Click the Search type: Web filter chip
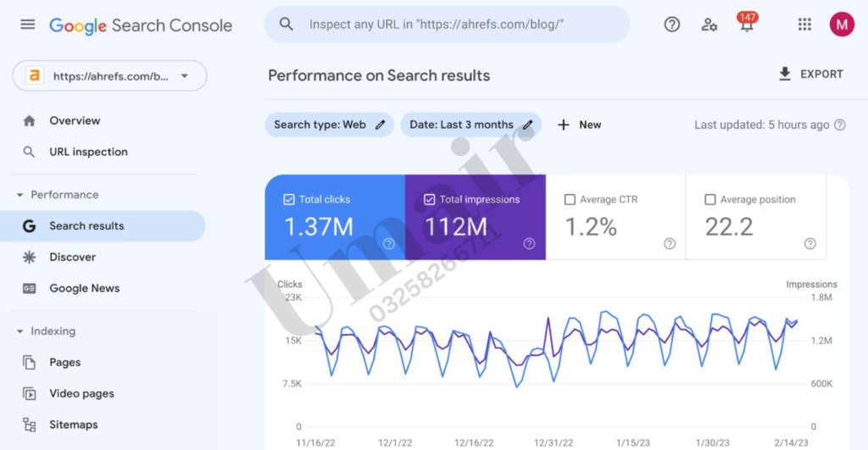The height and width of the screenshot is (450, 868). pyautogui.click(x=330, y=125)
